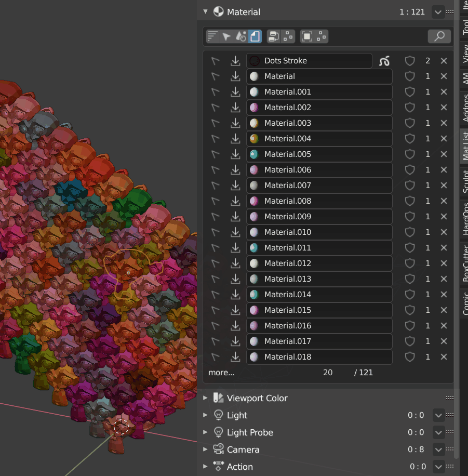Click the frame-square icon in the material toolbar
This screenshot has height=476, width=468.
click(307, 36)
